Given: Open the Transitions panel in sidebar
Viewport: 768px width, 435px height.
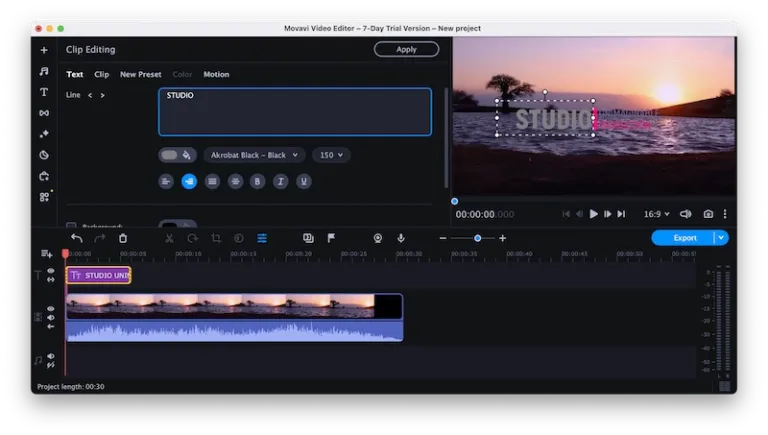Looking at the screenshot, I should point(44,113).
